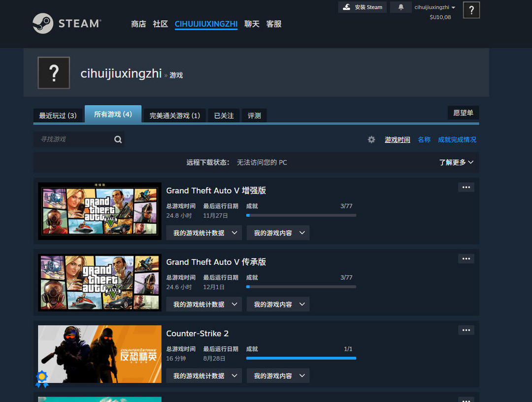
Task: Open the cihuijiuxingzhi account dropdown
Action: (x=434, y=7)
